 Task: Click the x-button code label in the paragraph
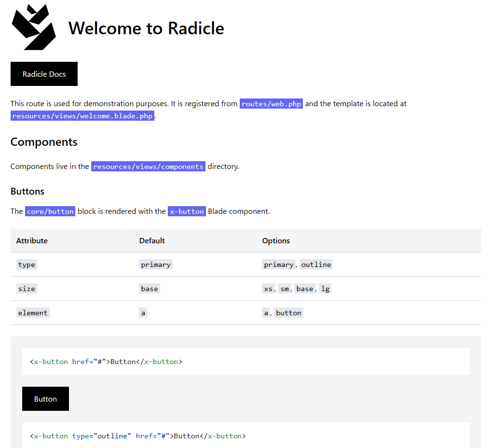(187, 211)
